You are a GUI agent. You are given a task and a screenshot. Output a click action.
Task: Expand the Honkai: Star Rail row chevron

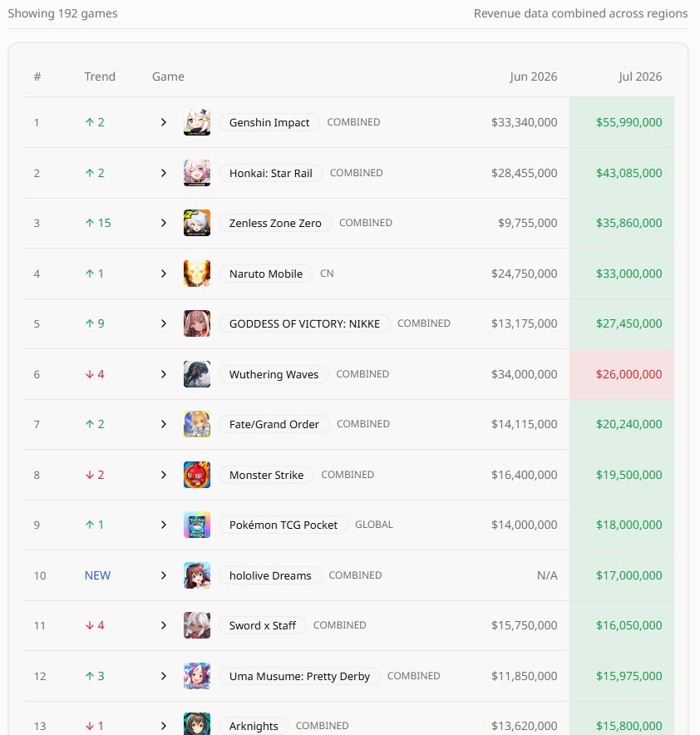click(x=164, y=173)
